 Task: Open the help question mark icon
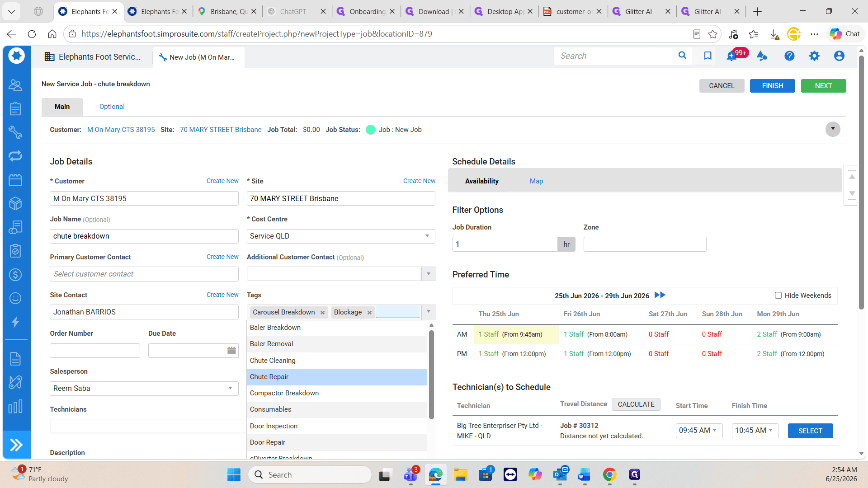(789, 56)
